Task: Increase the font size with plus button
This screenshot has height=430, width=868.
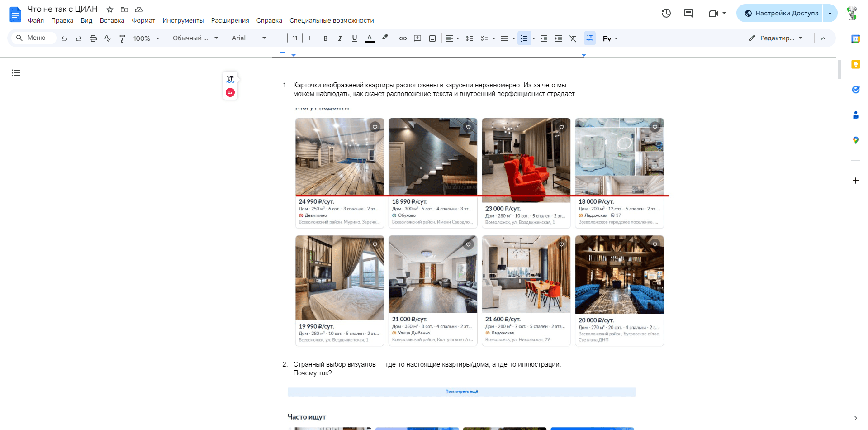Action: pyautogui.click(x=309, y=38)
